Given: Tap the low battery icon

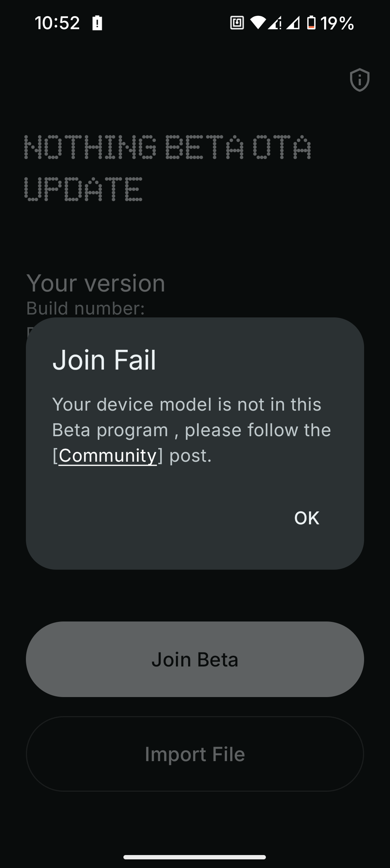Looking at the screenshot, I should (311, 23).
